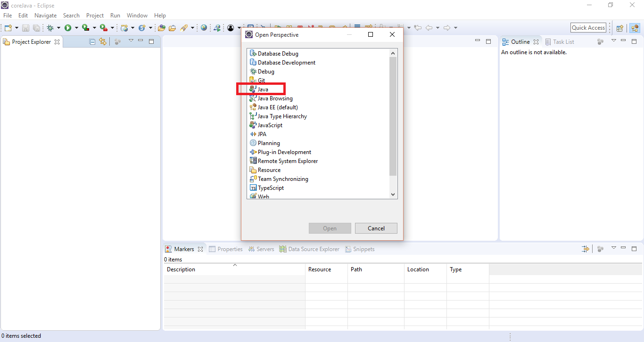Open the Debug configurations dropdown arrow
The image size is (644, 342).
59,28
